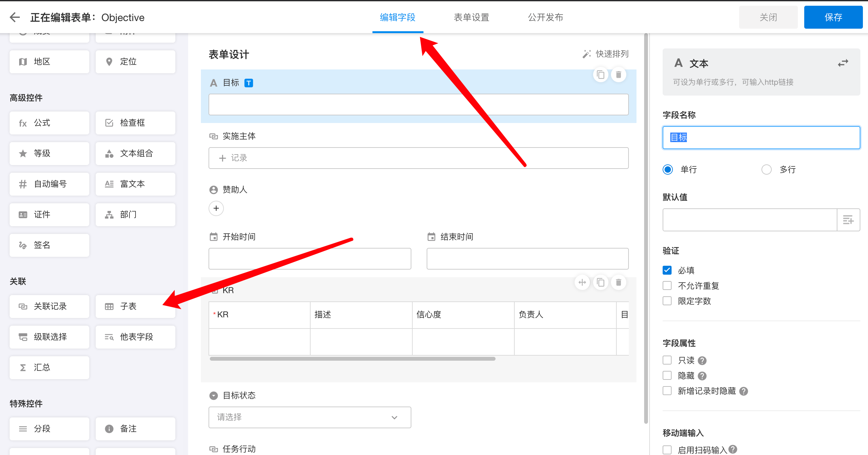This screenshot has height=455, width=868.
Task: Uncheck the 必填 checkbox
Action: point(667,270)
